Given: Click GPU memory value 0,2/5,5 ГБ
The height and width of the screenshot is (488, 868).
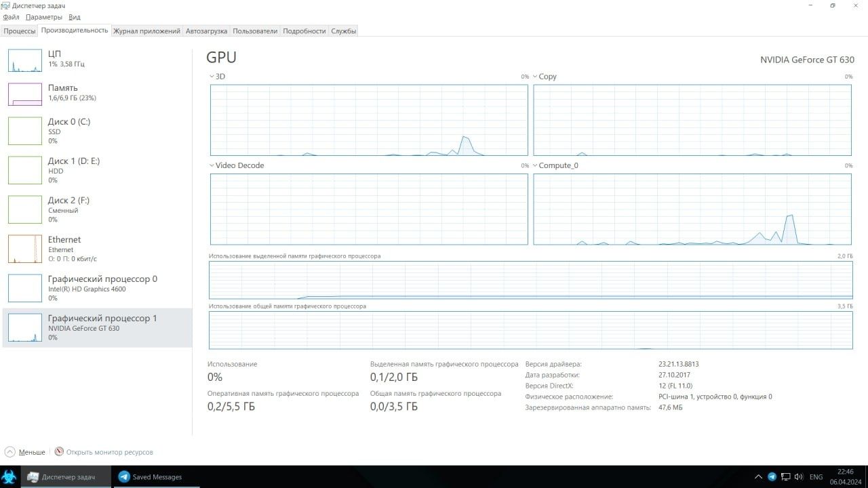Looking at the screenshot, I should pyautogui.click(x=231, y=407).
